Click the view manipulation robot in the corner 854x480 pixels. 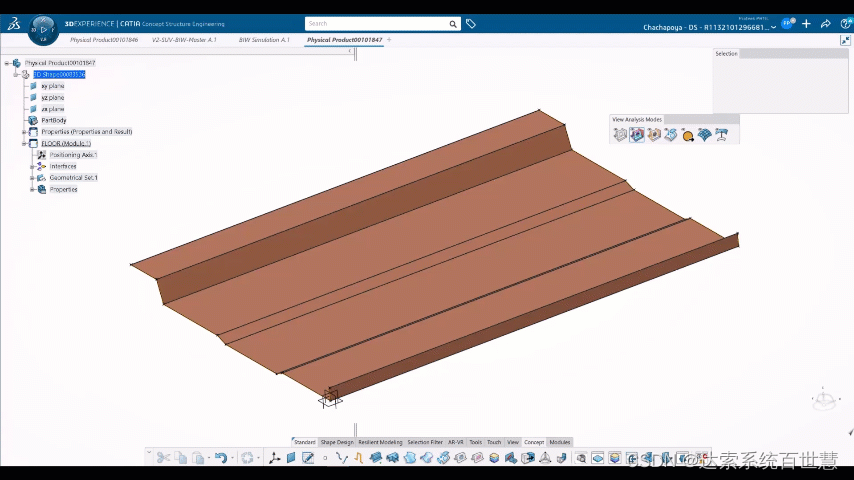824,399
